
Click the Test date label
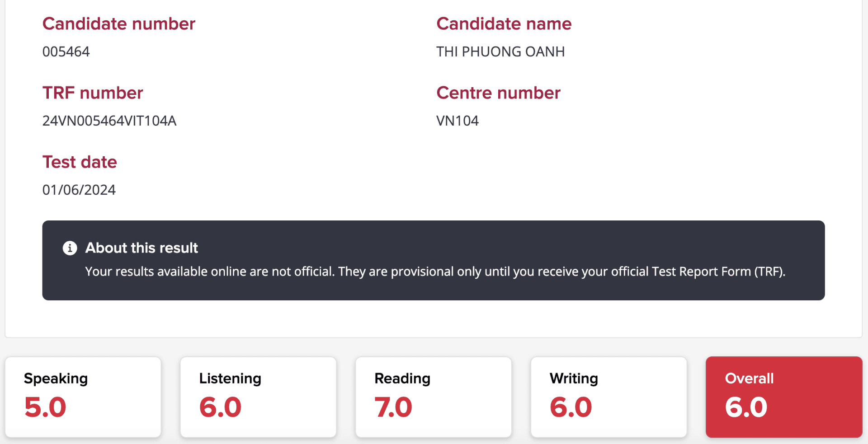pyautogui.click(x=80, y=162)
